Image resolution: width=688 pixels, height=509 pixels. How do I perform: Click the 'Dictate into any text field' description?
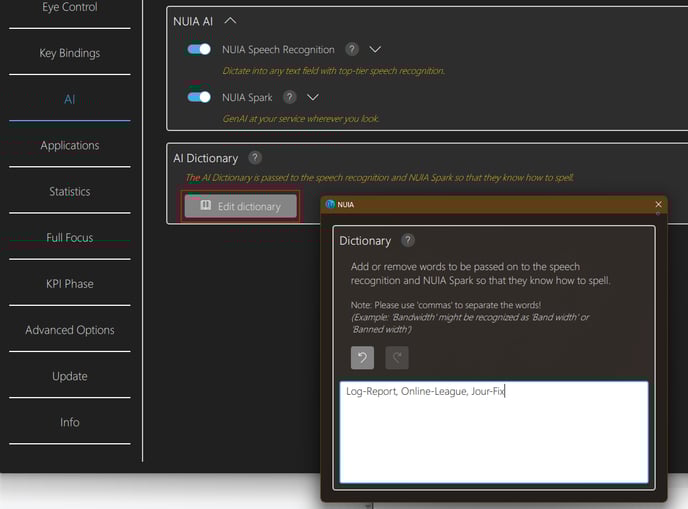333,71
